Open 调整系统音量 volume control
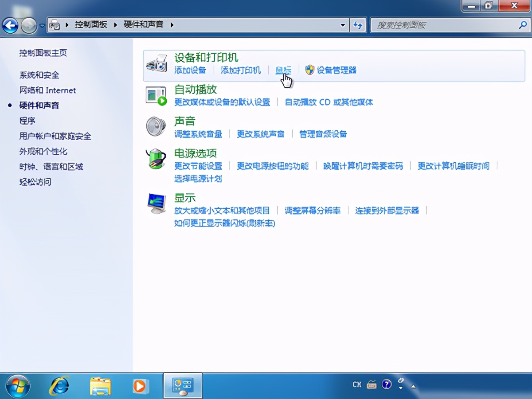This screenshot has width=532, height=399. (198, 134)
